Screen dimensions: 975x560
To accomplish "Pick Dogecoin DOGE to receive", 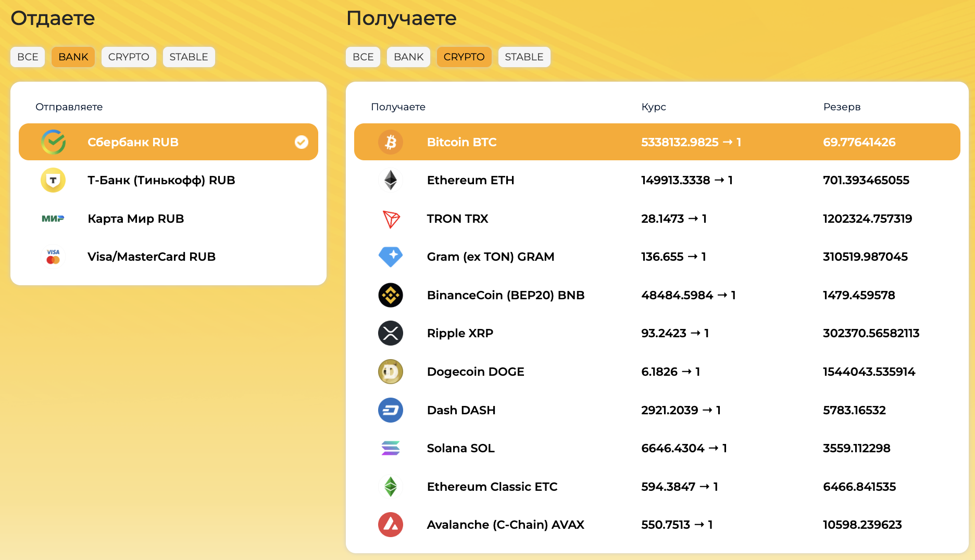I will 657,372.
